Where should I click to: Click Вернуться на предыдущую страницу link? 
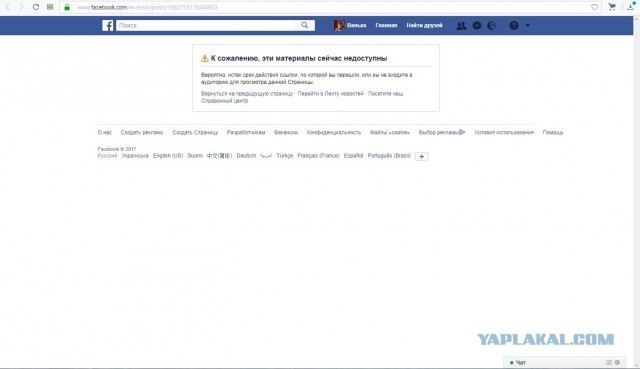coord(247,93)
